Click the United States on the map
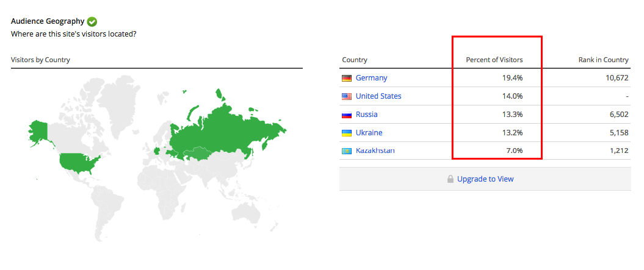644x270 pixels. pyautogui.click(x=78, y=163)
